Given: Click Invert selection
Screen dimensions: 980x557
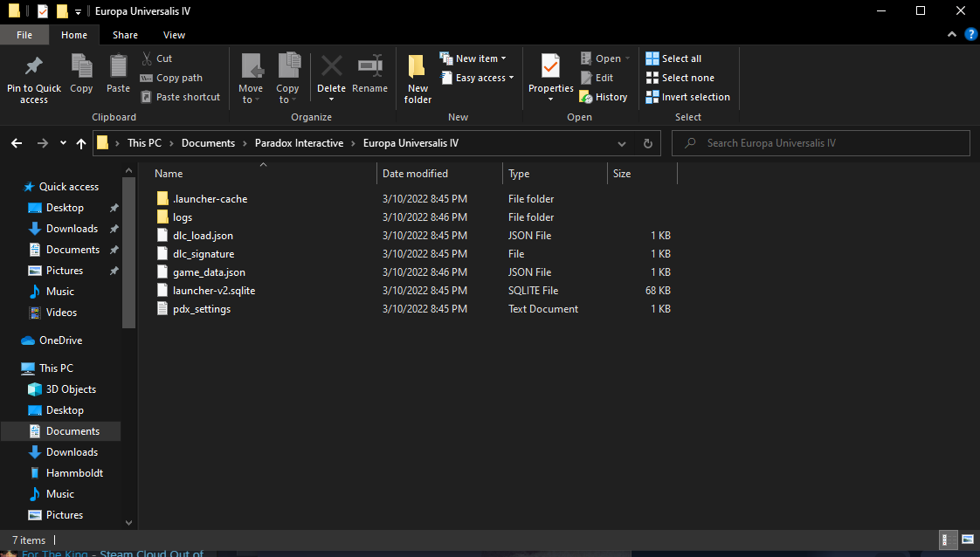Looking at the screenshot, I should (x=687, y=97).
